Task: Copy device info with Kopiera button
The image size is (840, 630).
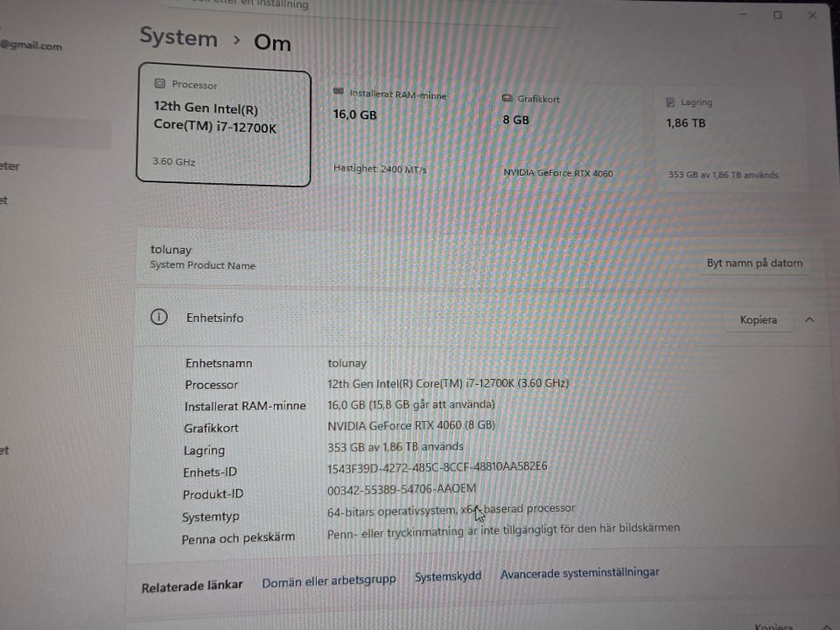Action: [759, 320]
